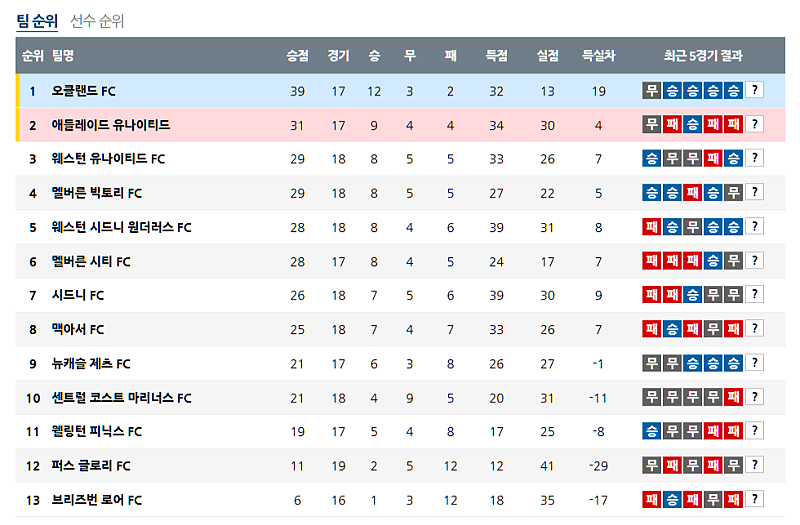The height and width of the screenshot is (525, 800).
Task: Open 웨스턴 유나이티드 FC team page
Action: 108,159
